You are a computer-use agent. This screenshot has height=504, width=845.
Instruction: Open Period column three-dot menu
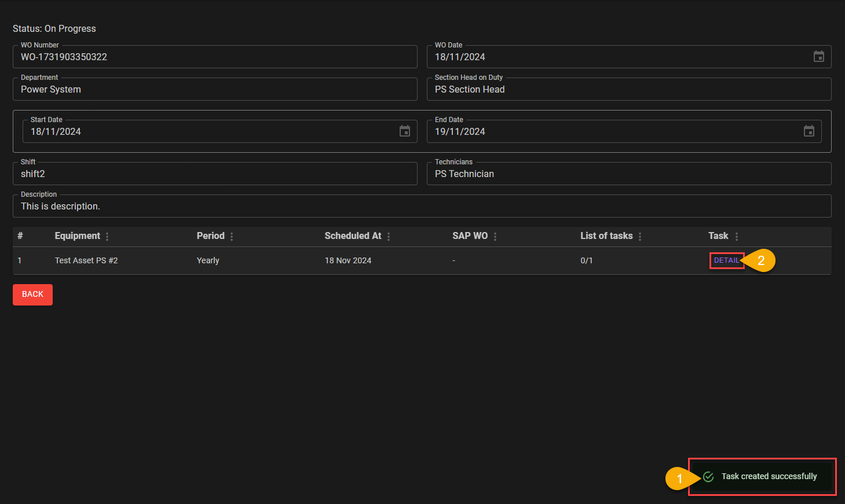(232, 237)
